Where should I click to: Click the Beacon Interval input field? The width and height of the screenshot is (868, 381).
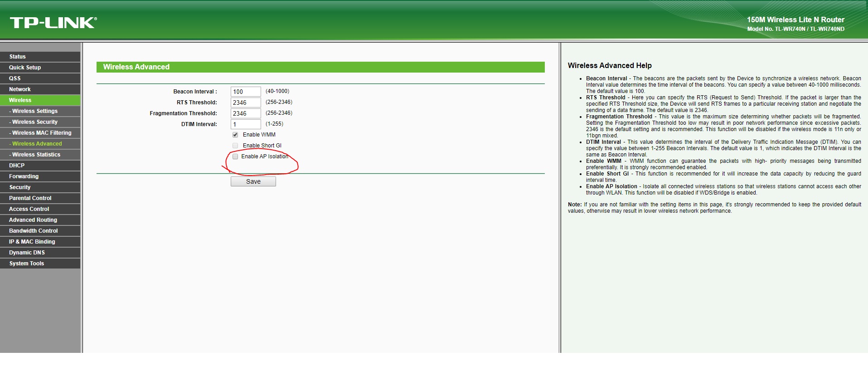[245, 92]
